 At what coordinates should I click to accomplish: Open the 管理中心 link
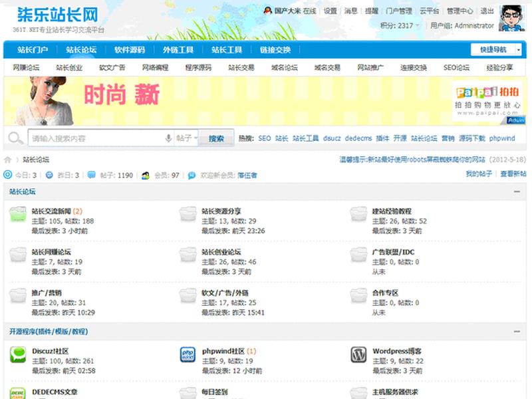click(460, 11)
